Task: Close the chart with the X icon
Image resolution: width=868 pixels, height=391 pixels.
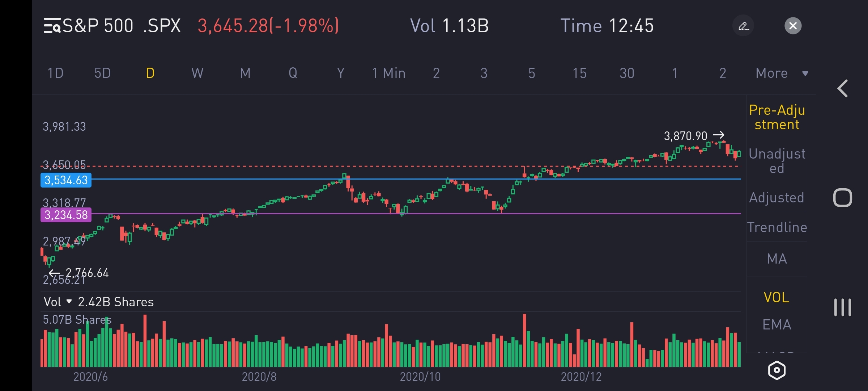Action: [x=793, y=26]
